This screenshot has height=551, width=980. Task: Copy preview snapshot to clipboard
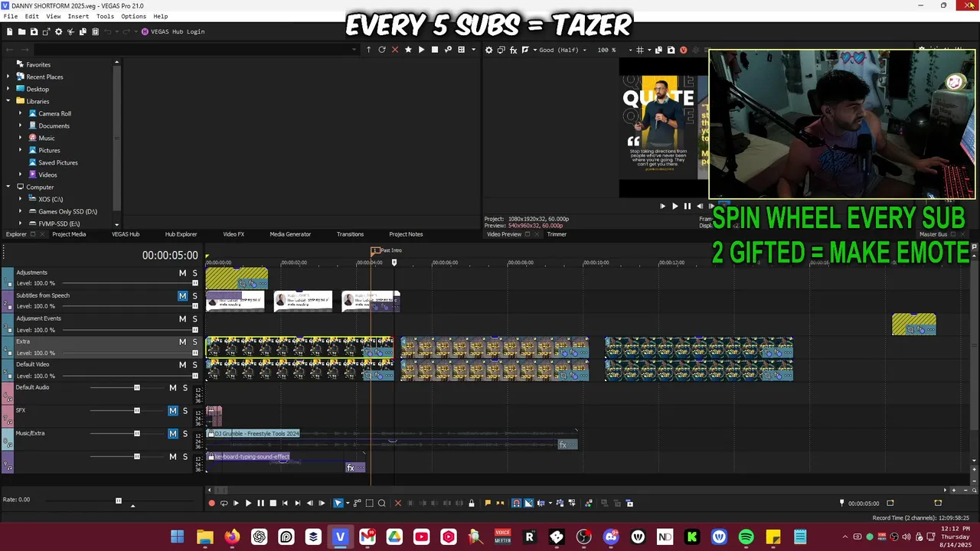pyautogui.click(x=659, y=50)
